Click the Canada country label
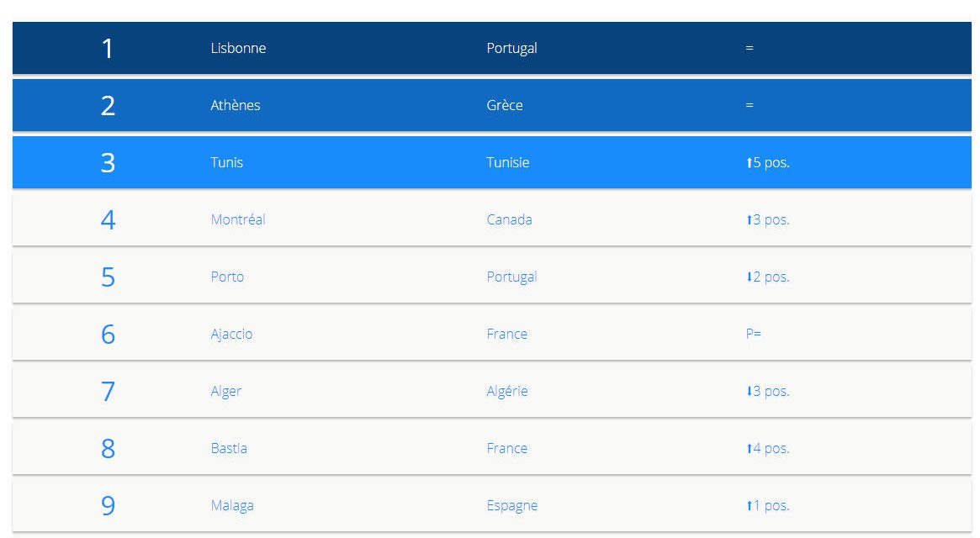The image size is (980, 538). pos(509,220)
